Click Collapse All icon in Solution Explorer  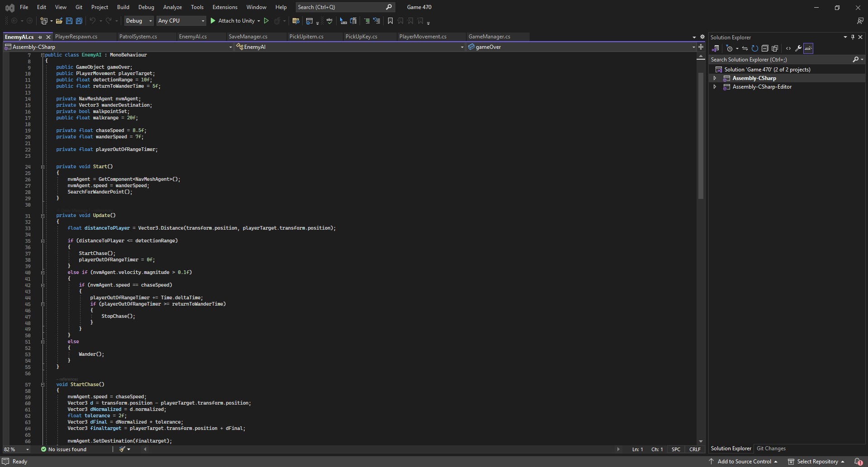[x=765, y=48]
